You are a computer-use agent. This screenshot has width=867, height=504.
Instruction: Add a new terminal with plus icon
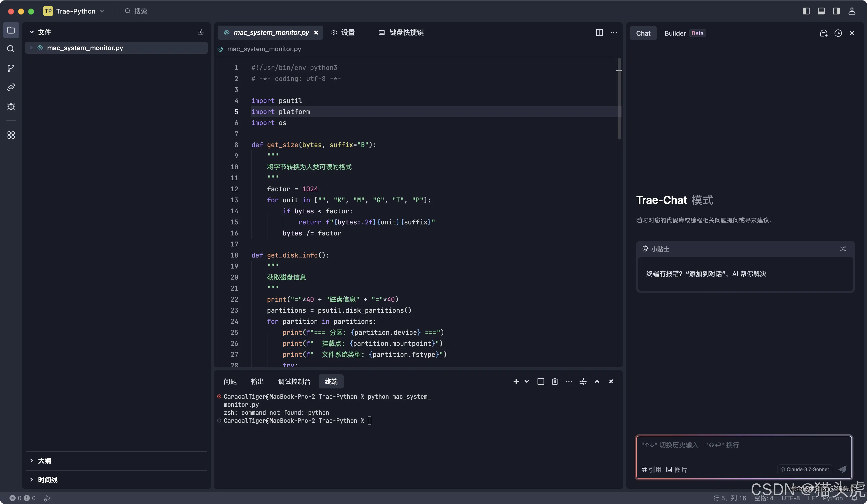tap(516, 382)
